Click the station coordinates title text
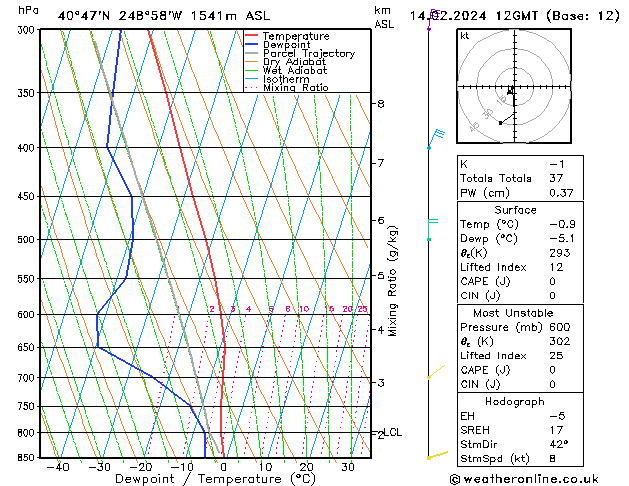629x486 pixels. 149,15
